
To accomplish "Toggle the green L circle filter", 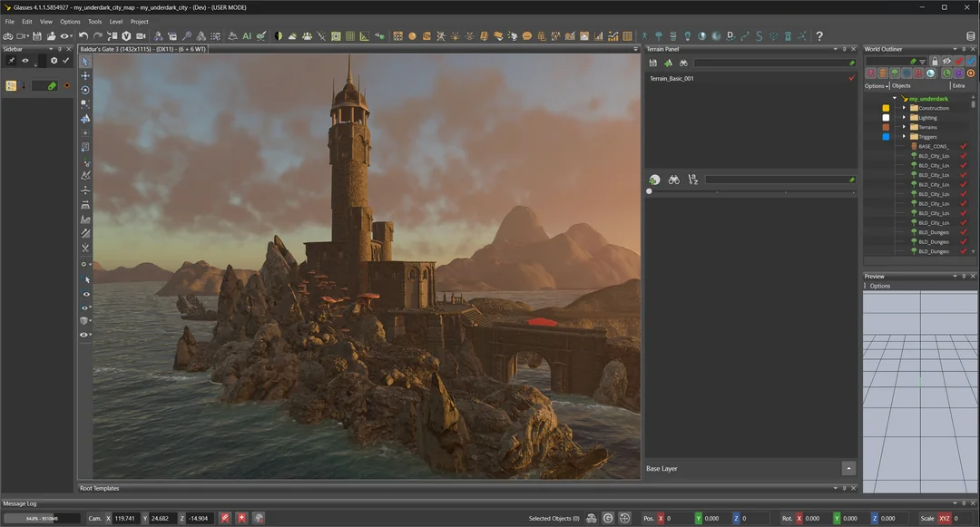I will [x=946, y=73].
